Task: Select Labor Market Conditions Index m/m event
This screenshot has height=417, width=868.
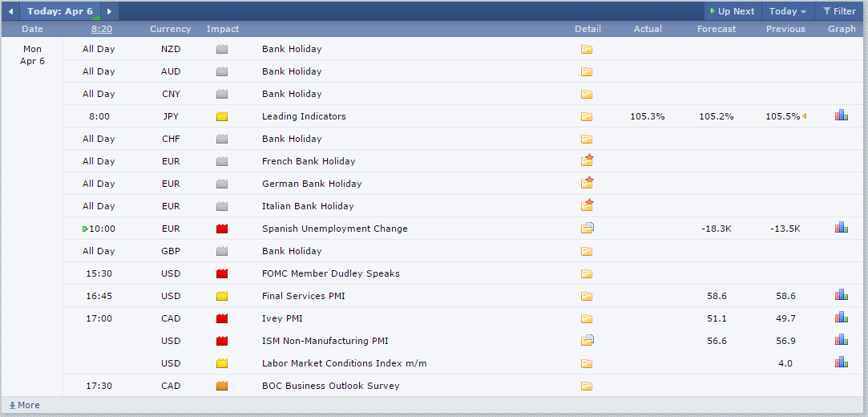Action: click(x=345, y=363)
